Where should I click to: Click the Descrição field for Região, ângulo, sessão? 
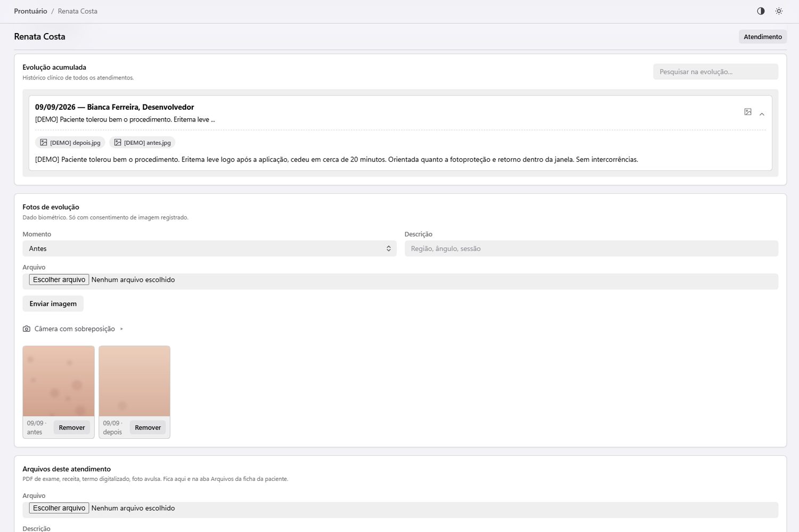click(x=591, y=249)
